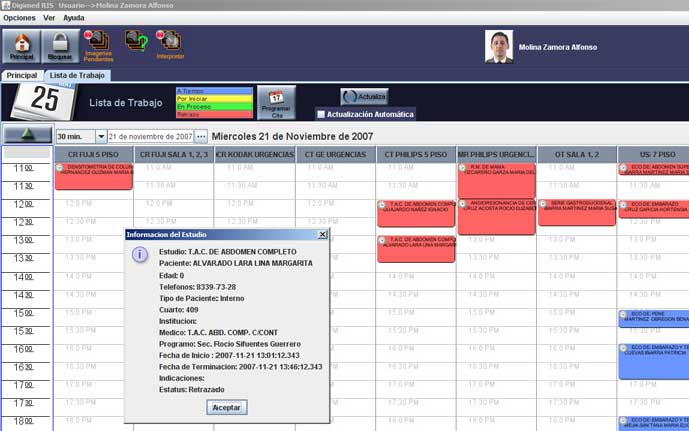Click the date field 21 de noviembre
Image resolution: width=689 pixels, height=431 pixels.
coord(150,136)
